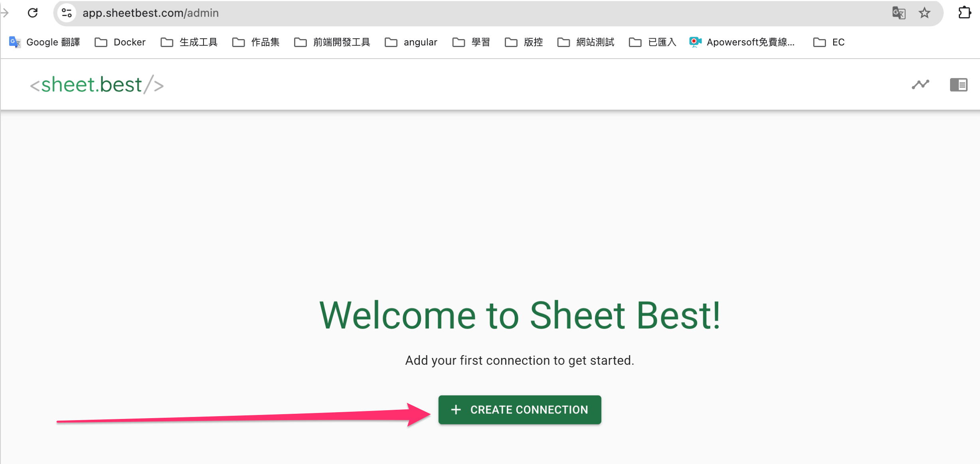Click the CREATE CONNECTION button
This screenshot has height=464, width=980.
pos(519,409)
